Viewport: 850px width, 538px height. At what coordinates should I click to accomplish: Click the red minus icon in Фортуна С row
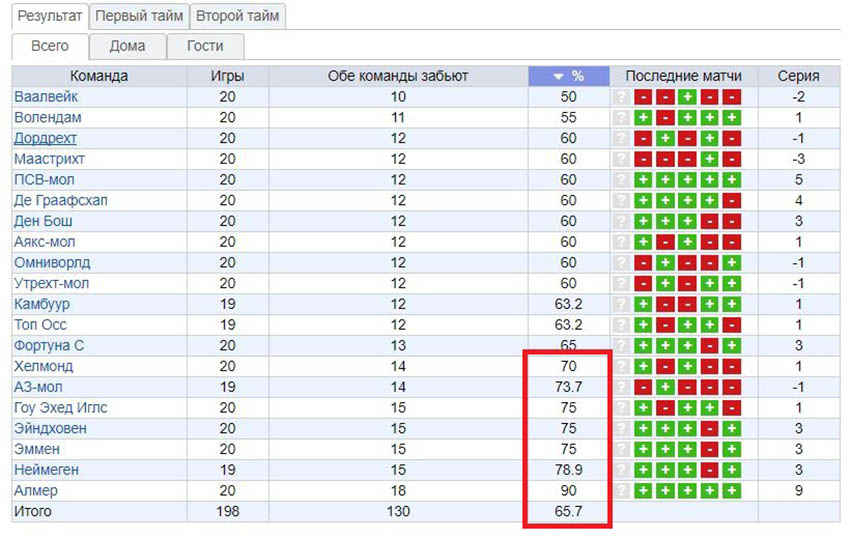point(710,345)
